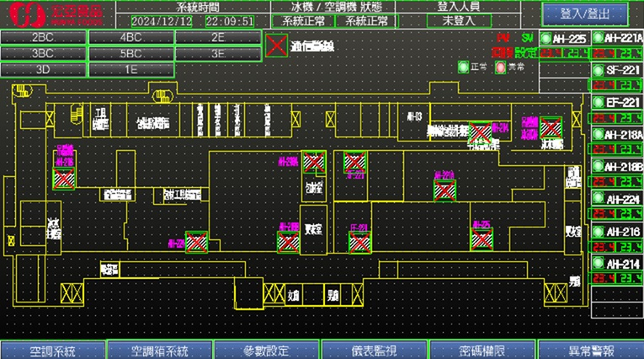The width and height of the screenshot is (644, 359).
Task: Open the 參數設定 settings page
Action: point(267,350)
